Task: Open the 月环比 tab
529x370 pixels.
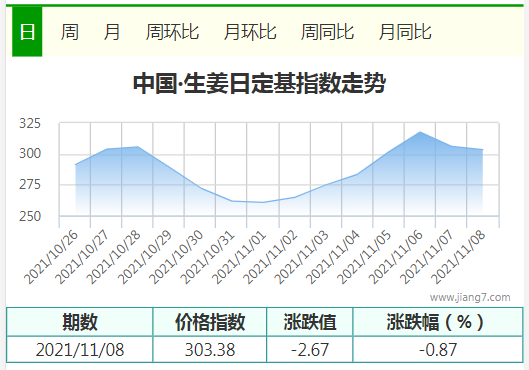Action: coord(250,32)
